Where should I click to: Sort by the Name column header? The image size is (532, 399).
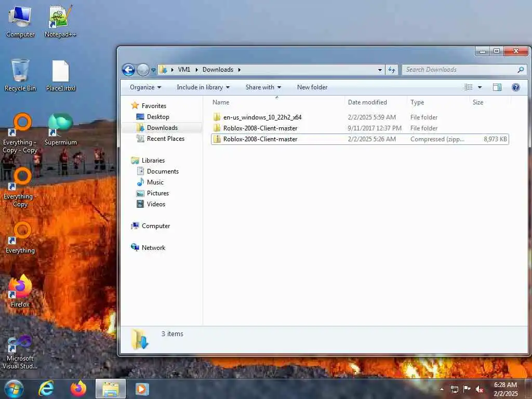point(277,102)
